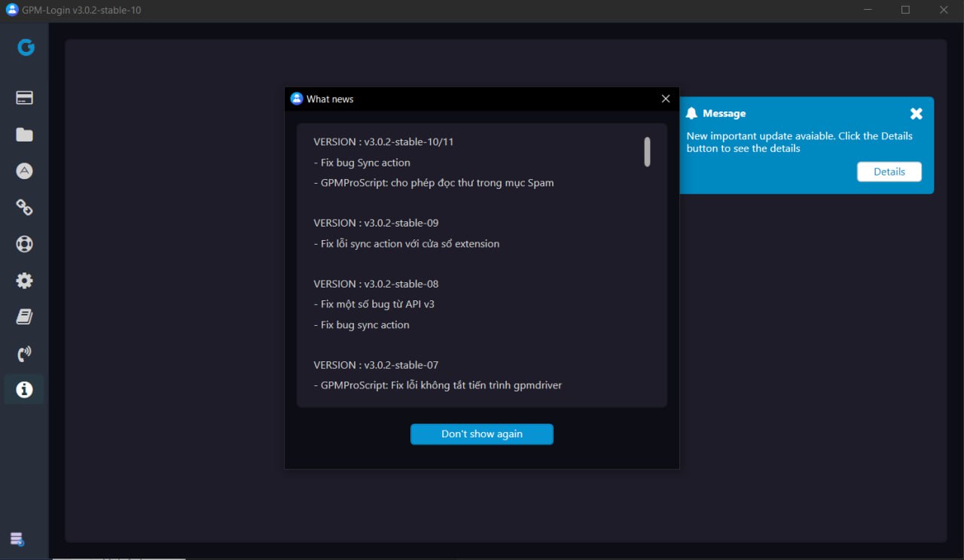Click the lifebuoy icon in the sidebar
The image size is (964, 560).
[x=24, y=244]
